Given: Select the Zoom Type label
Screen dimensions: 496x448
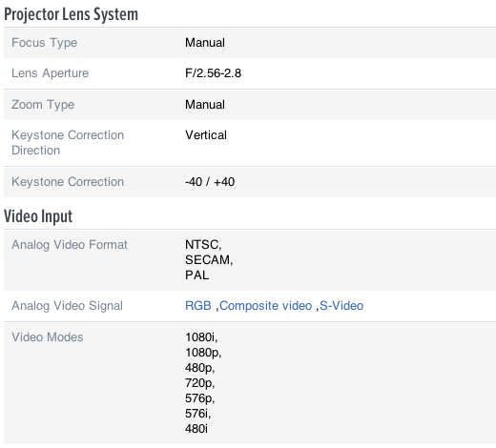Looking at the screenshot, I should 43,105.
